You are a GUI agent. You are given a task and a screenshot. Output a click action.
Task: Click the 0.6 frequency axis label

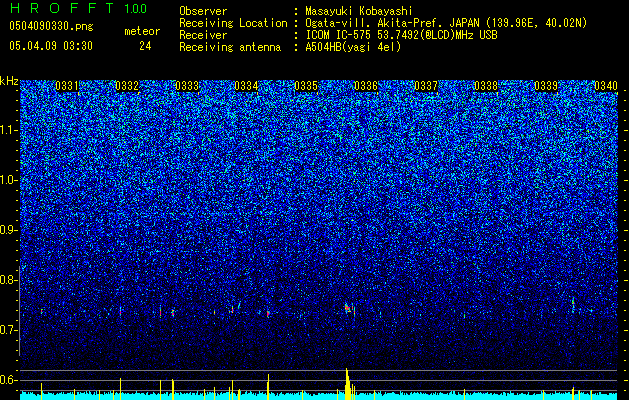[9, 380]
